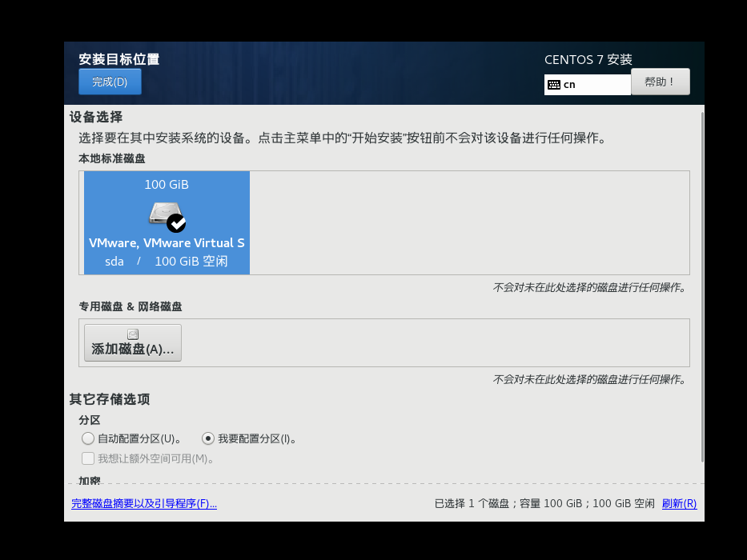Open the 完整磁盘摘要以及引导程序(F)... link
747x560 pixels.
144,503
